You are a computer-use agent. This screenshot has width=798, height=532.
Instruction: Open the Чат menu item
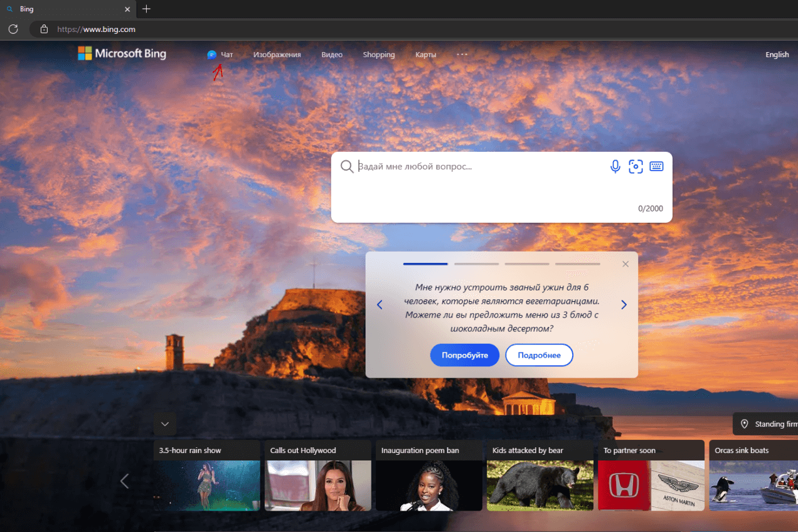tap(221, 55)
